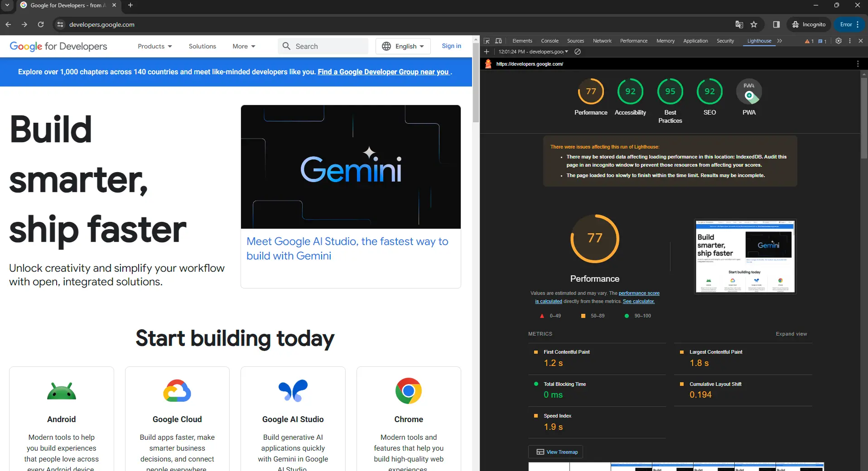Open the Google Cloud product card

pyautogui.click(x=177, y=419)
